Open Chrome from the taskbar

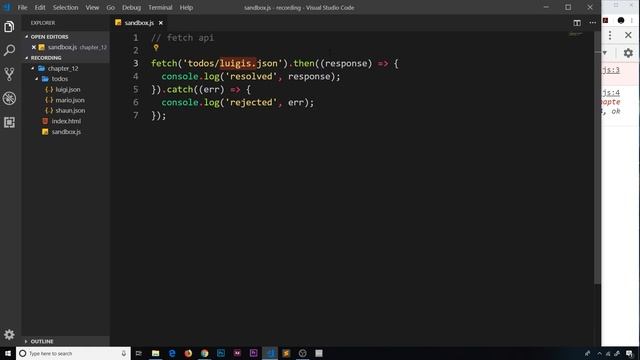[x=204, y=353]
